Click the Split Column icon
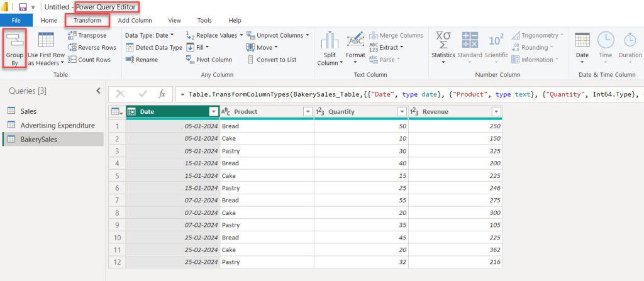 click(330, 40)
